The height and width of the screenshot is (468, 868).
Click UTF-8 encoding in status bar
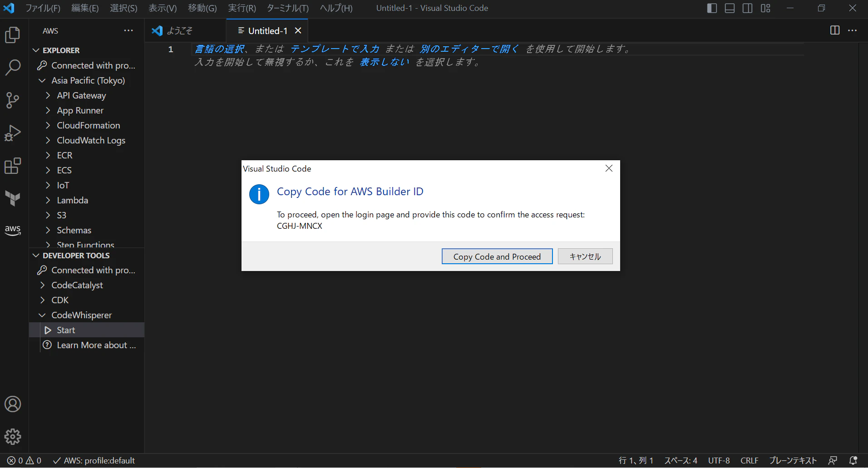[719, 460]
